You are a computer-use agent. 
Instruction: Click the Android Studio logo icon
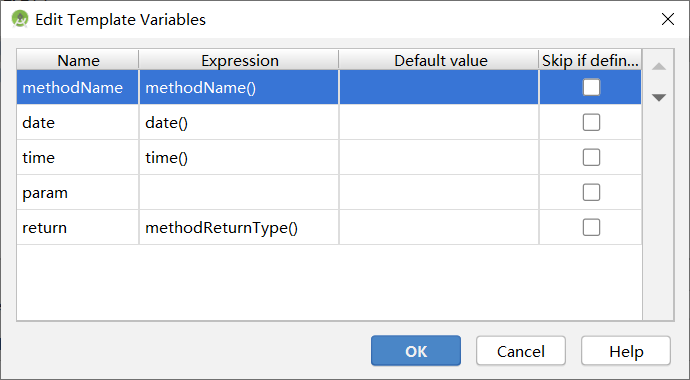coord(20,19)
